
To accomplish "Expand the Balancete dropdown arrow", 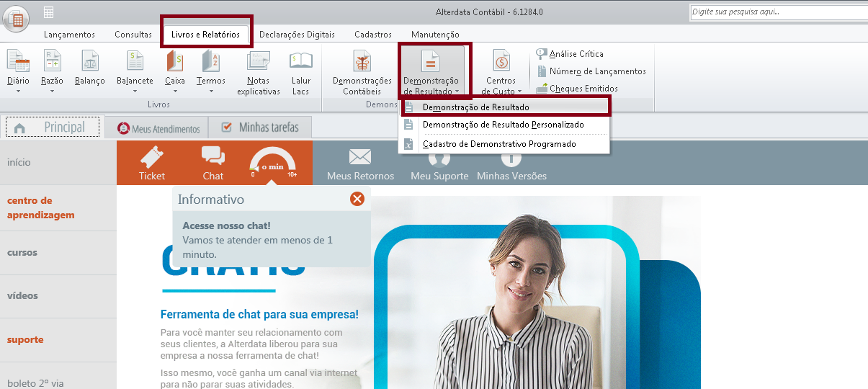I will [x=135, y=91].
